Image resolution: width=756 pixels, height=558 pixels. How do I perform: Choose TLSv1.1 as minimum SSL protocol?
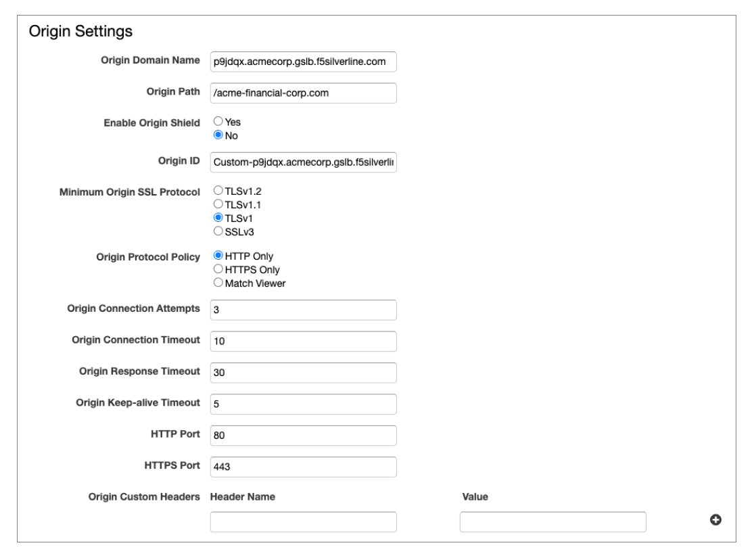pos(218,204)
